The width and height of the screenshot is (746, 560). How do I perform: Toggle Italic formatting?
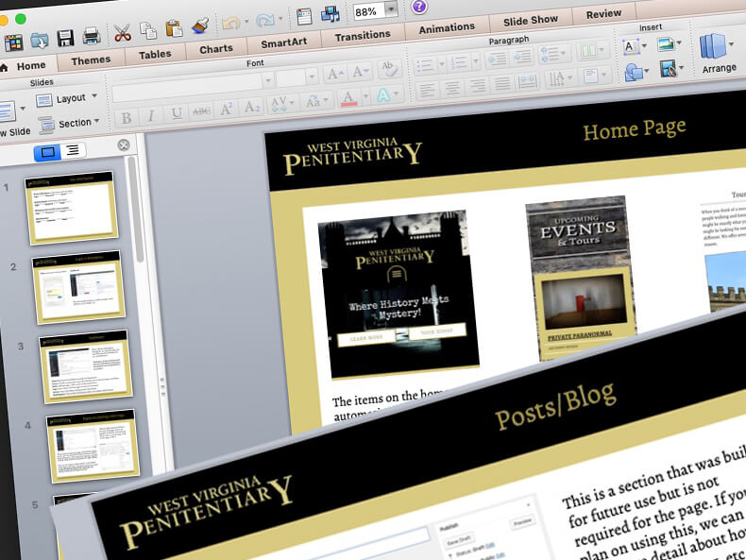click(x=150, y=115)
